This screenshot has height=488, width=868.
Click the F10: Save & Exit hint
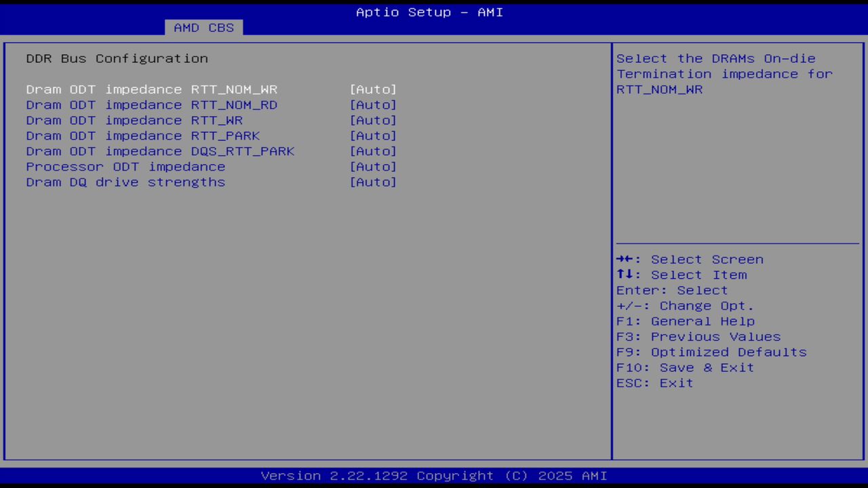pos(685,368)
